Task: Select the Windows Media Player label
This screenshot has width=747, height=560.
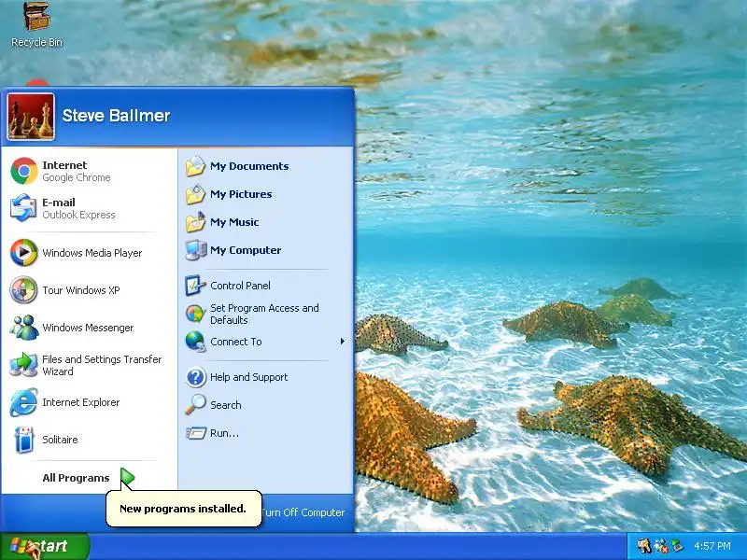Action: (92, 253)
